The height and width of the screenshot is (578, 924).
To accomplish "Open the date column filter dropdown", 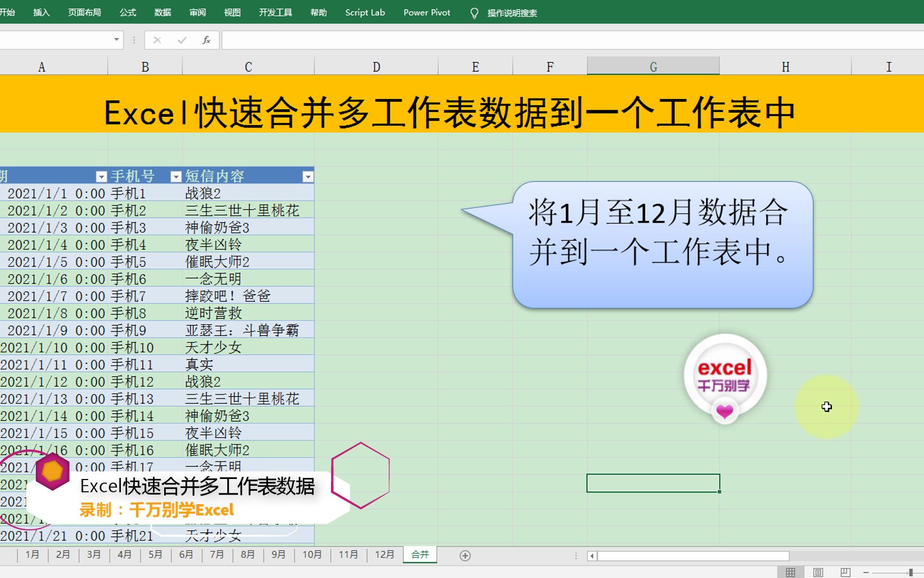I will [101, 177].
